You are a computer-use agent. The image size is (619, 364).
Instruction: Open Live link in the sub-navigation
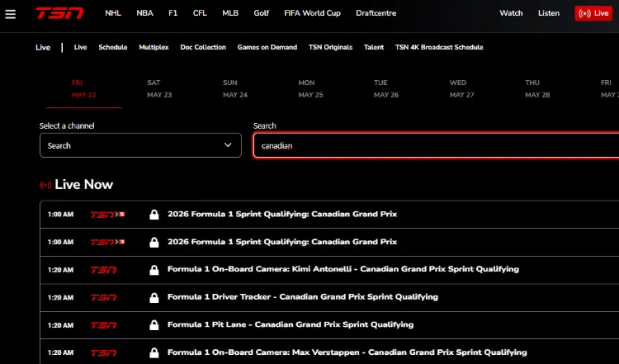[80, 47]
